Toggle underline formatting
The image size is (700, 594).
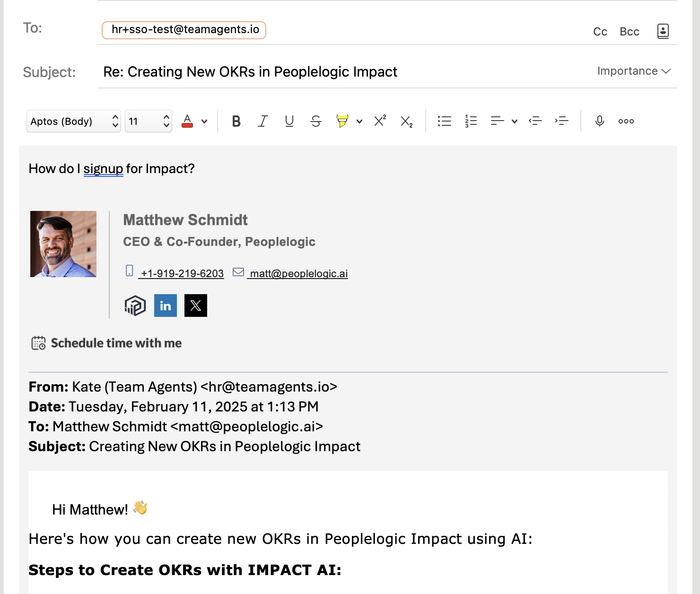[x=289, y=122]
